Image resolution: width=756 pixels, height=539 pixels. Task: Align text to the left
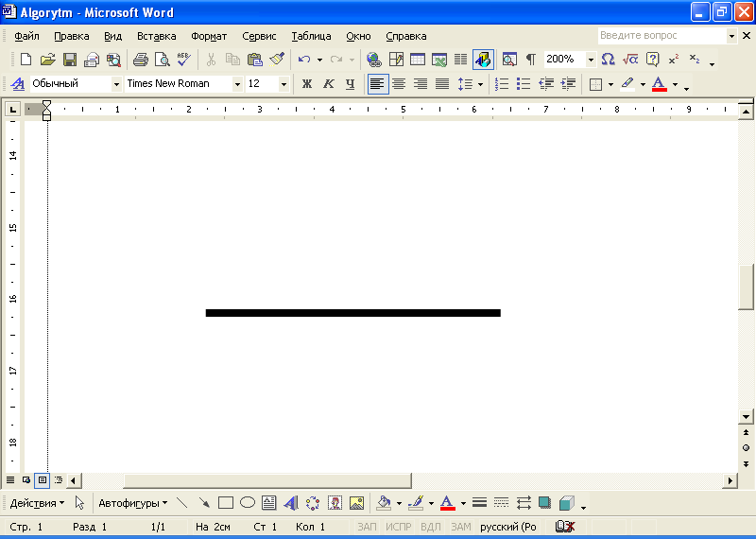tap(377, 84)
